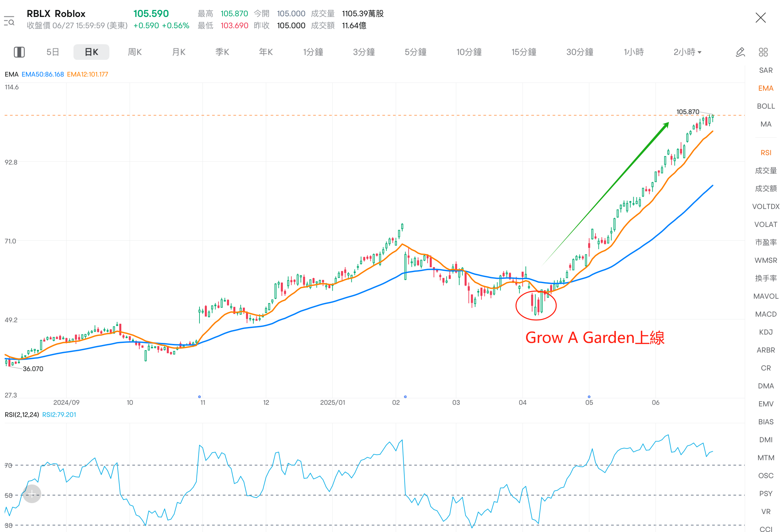Open the 2小時 interval dropdown
781x532 pixels.
(x=688, y=52)
